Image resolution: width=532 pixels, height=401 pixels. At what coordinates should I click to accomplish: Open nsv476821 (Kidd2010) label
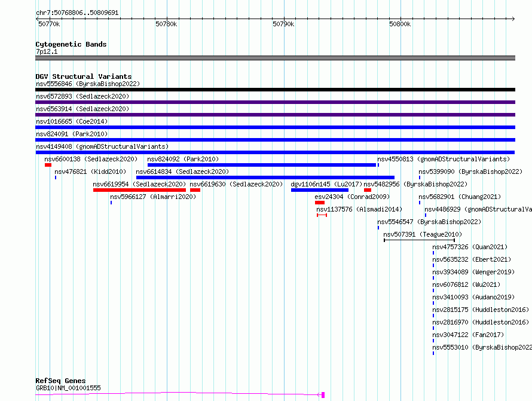coord(90,172)
